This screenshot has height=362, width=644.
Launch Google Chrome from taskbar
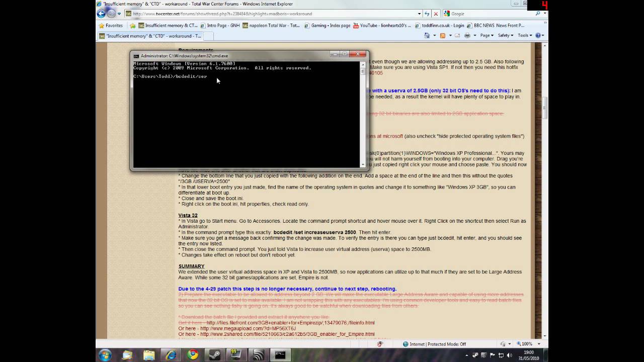pyautogui.click(x=193, y=355)
